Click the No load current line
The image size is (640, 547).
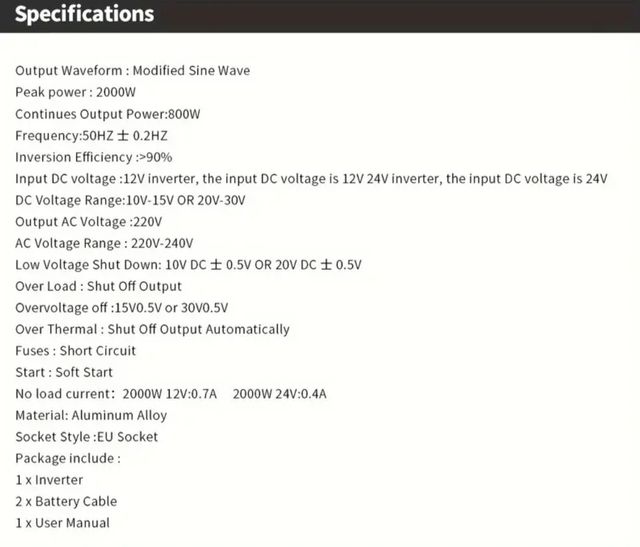pos(170,394)
